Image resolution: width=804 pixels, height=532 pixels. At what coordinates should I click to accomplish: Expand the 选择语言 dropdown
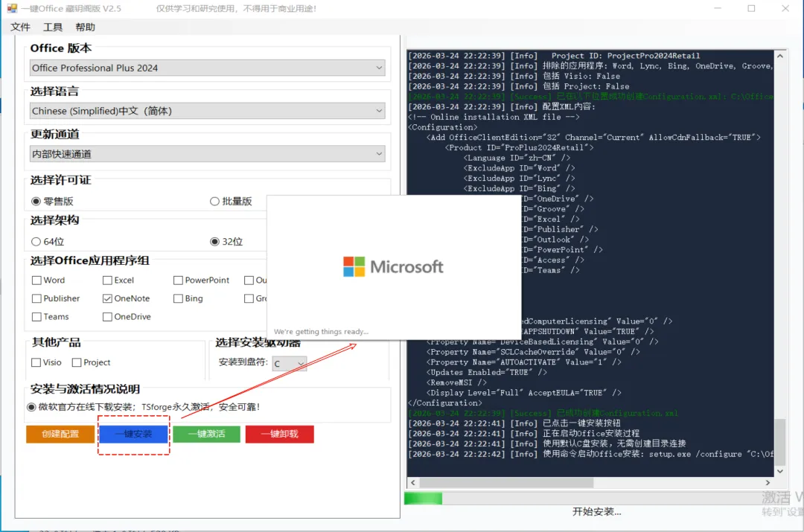(207, 111)
